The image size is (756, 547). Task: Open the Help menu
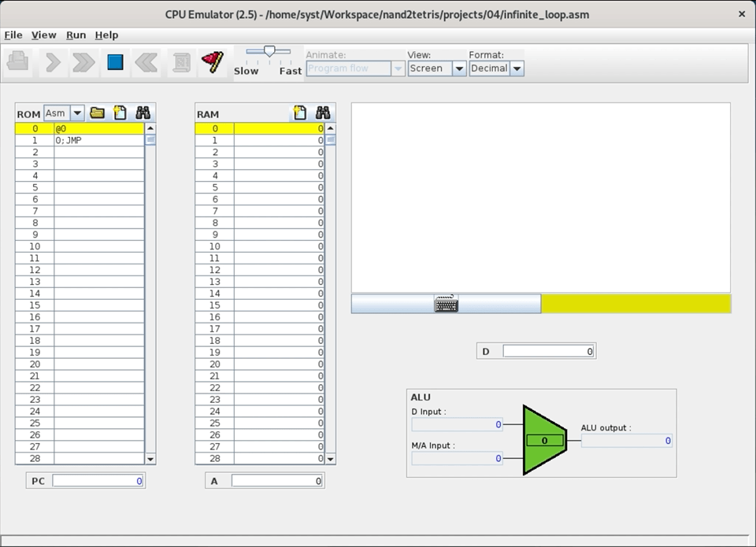click(x=106, y=35)
